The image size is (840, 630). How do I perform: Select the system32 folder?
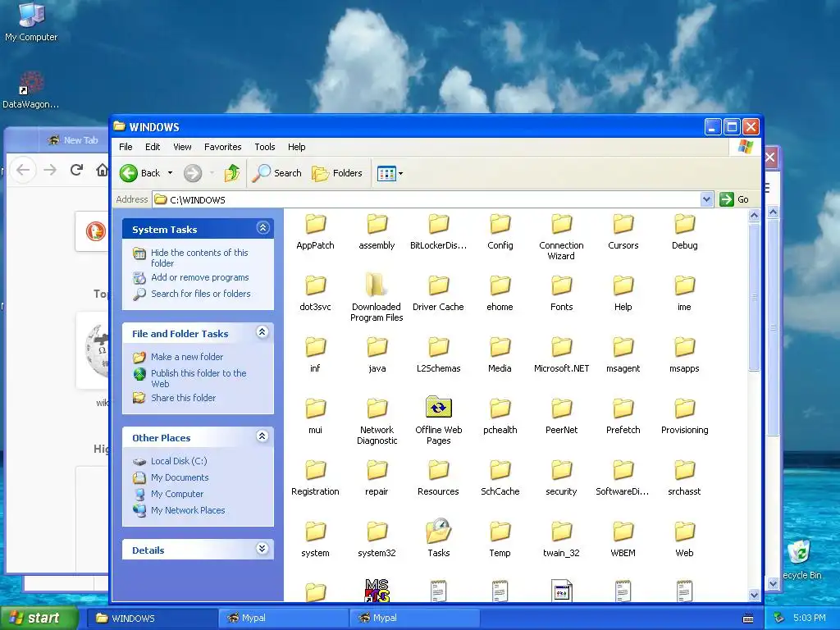tap(377, 540)
